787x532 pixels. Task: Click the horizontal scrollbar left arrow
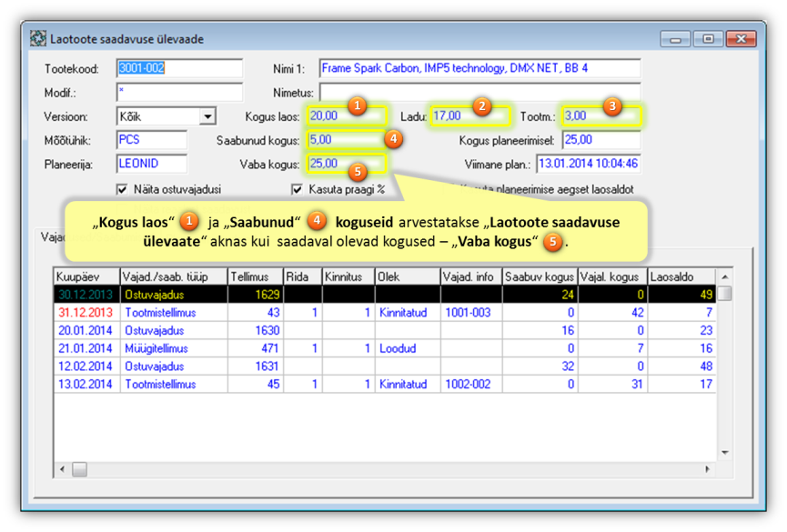pos(62,469)
